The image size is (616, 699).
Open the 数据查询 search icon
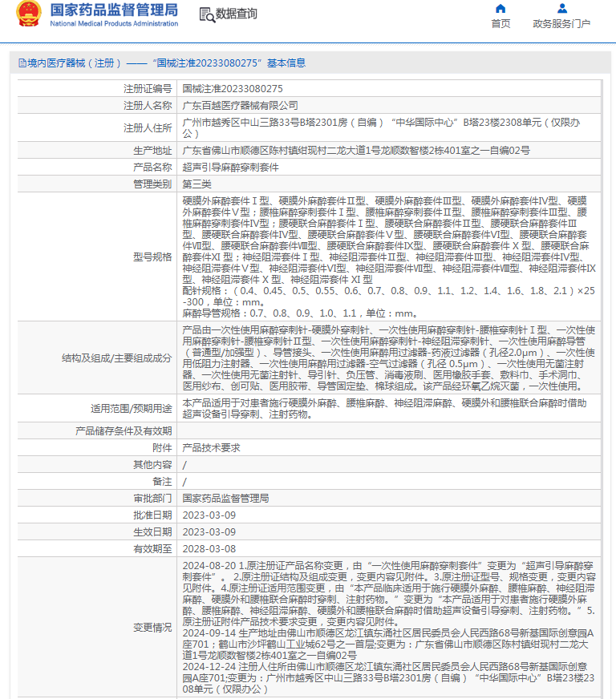206,14
